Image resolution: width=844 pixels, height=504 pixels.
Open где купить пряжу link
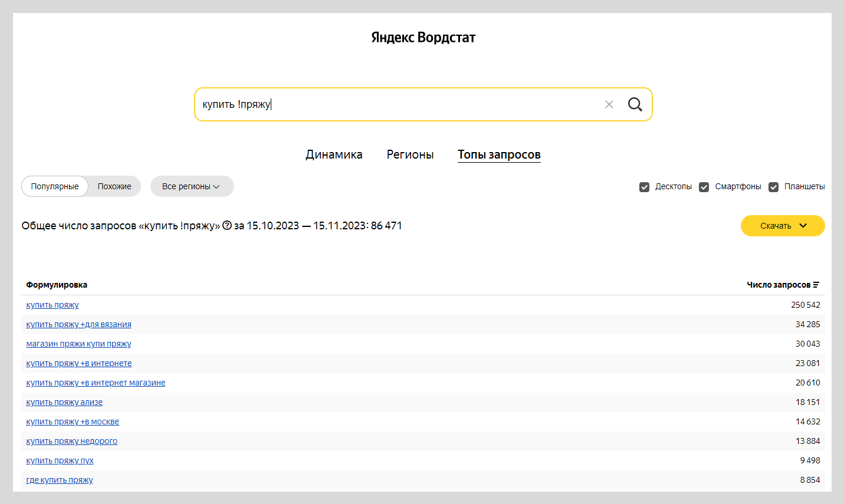(60, 480)
